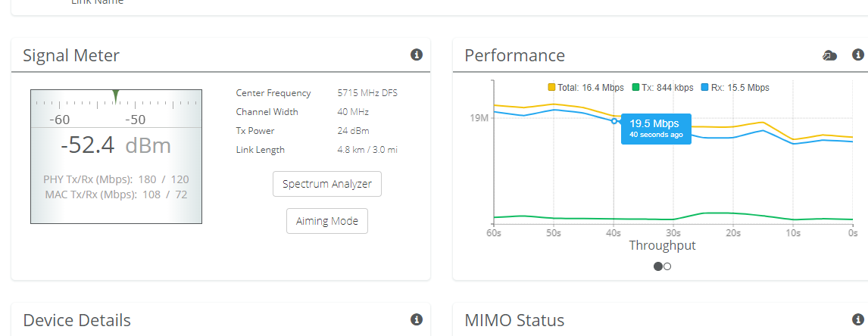Click the MIMO Status panel heading
The height and width of the screenshot is (336, 868).
click(514, 320)
